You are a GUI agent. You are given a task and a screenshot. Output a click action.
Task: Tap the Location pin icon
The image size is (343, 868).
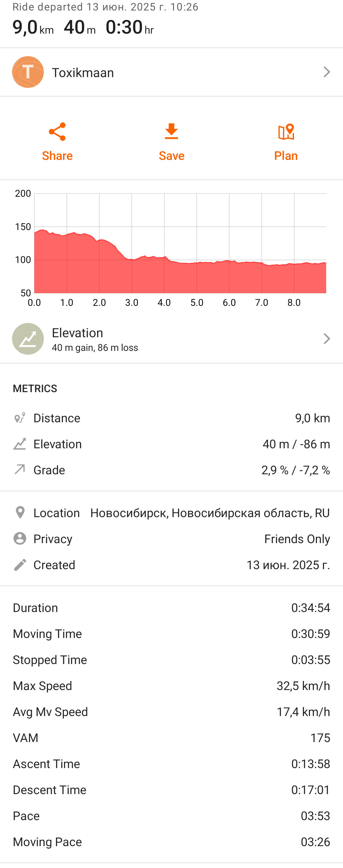pyautogui.click(x=20, y=512)
